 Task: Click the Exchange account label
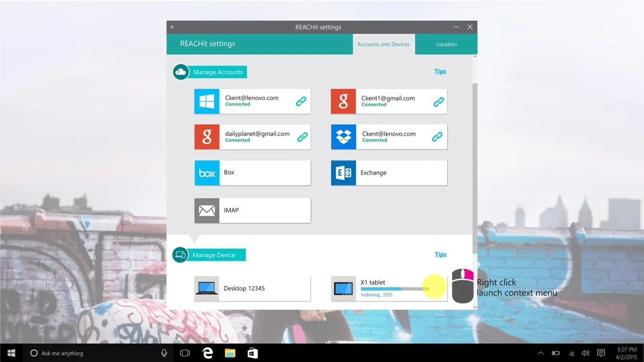click(373, 173)
